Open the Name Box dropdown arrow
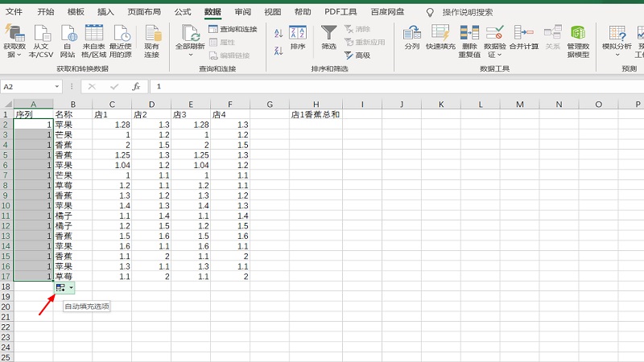The image size is (644, 362). (x=56, y=86)
